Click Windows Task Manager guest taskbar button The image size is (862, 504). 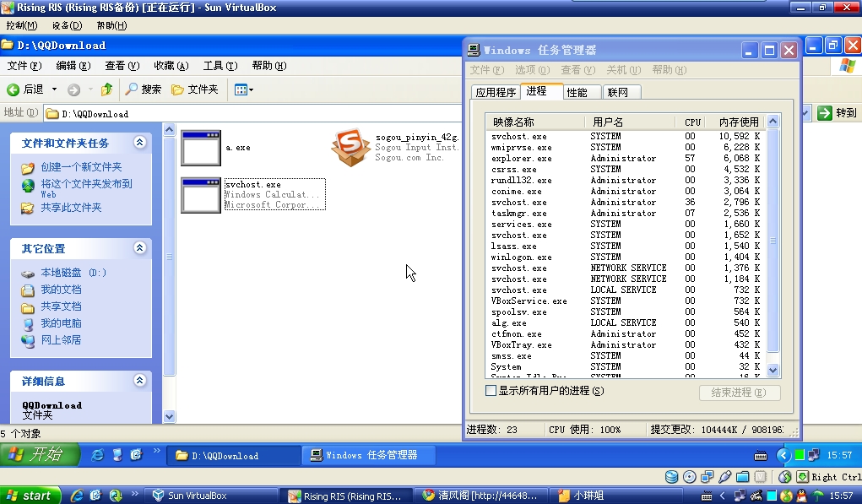pos(369,456)
